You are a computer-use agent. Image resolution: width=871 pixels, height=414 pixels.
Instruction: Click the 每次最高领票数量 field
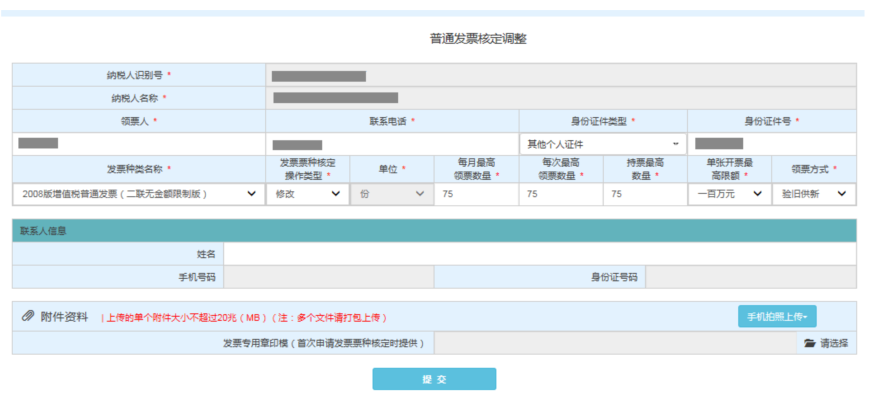click(x=560, y=194)
